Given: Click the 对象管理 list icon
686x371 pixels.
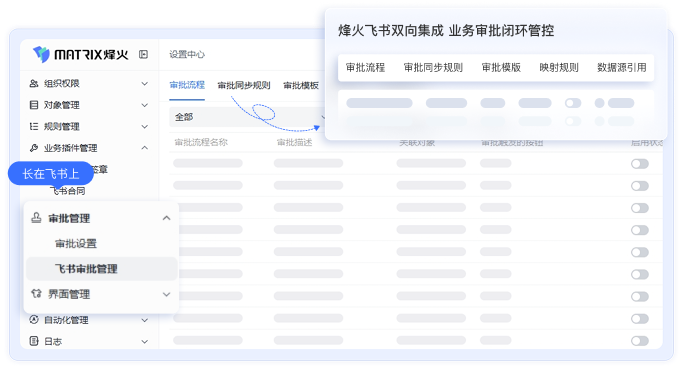Looking at the screenshot, I should (34, 105).
